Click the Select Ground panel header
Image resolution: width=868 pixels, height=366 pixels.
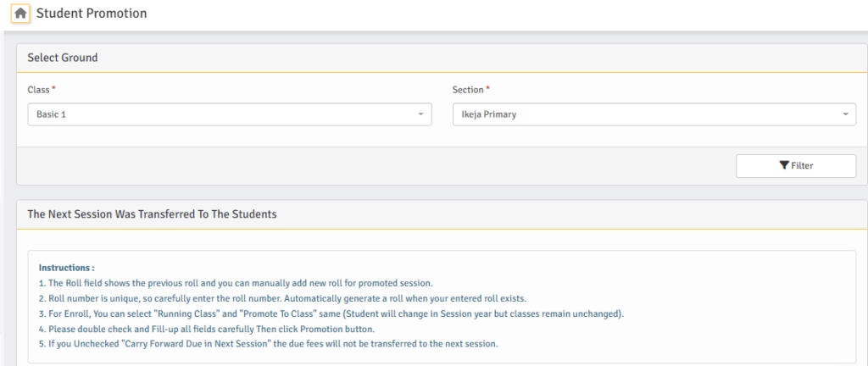[x=63, y=58]
